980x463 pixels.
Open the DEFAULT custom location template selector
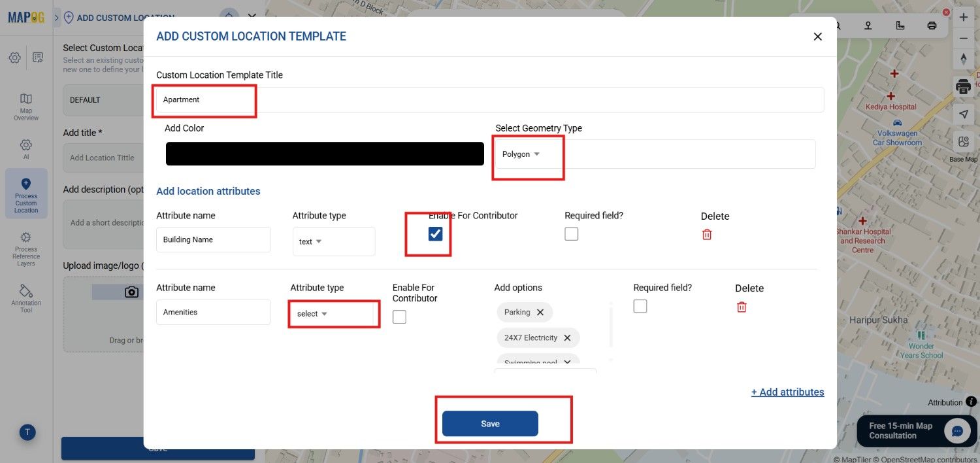click(103, 100)
